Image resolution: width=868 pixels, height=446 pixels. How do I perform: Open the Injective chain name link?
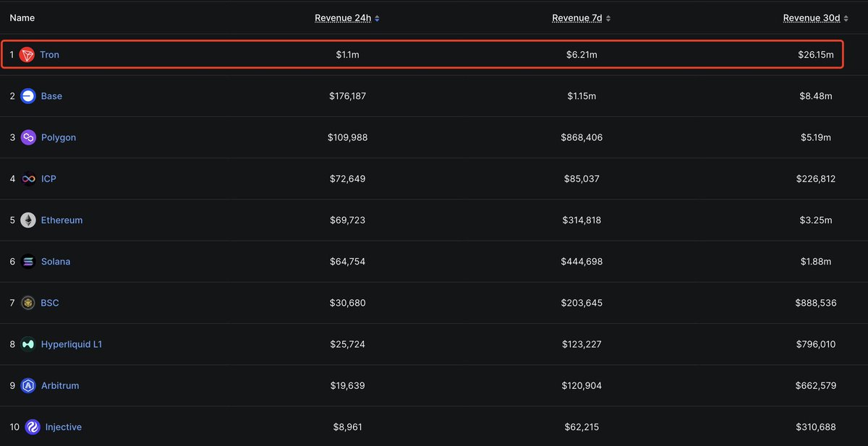click(63, 427)
